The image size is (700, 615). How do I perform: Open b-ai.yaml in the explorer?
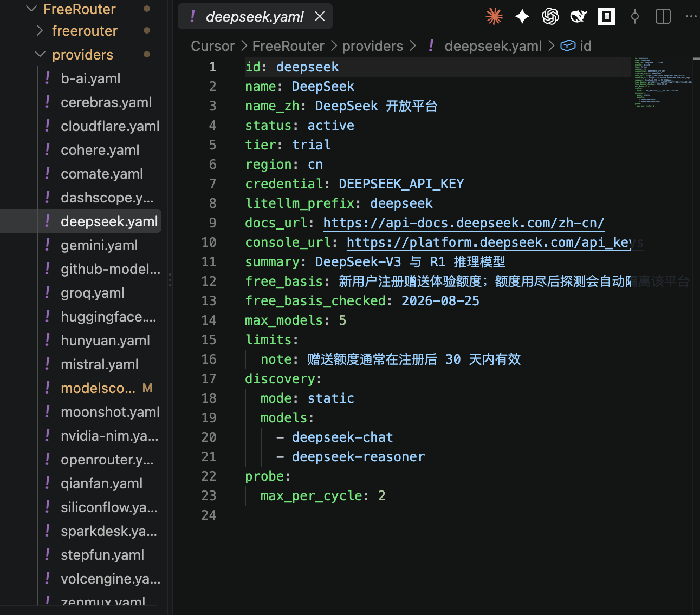point(91,78)
